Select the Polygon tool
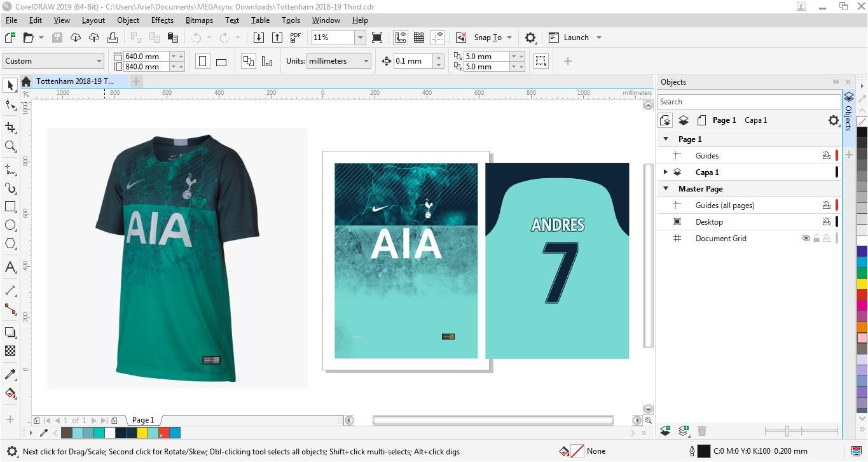868x462 pixels. click(10, 244)
